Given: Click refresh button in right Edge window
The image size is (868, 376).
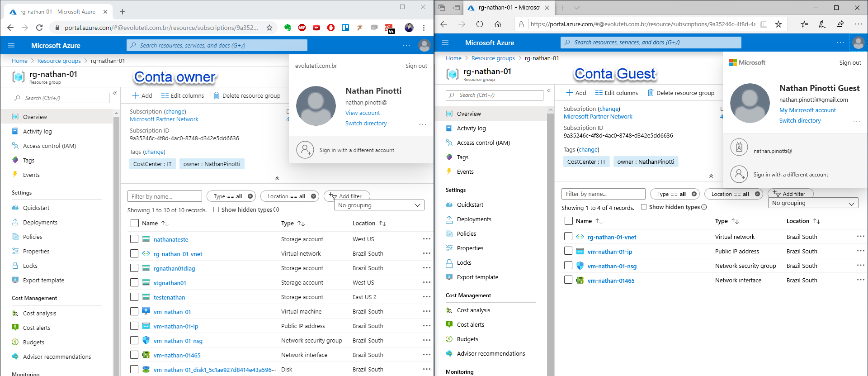Looking at the screenshot, I should tap(480, 24).
